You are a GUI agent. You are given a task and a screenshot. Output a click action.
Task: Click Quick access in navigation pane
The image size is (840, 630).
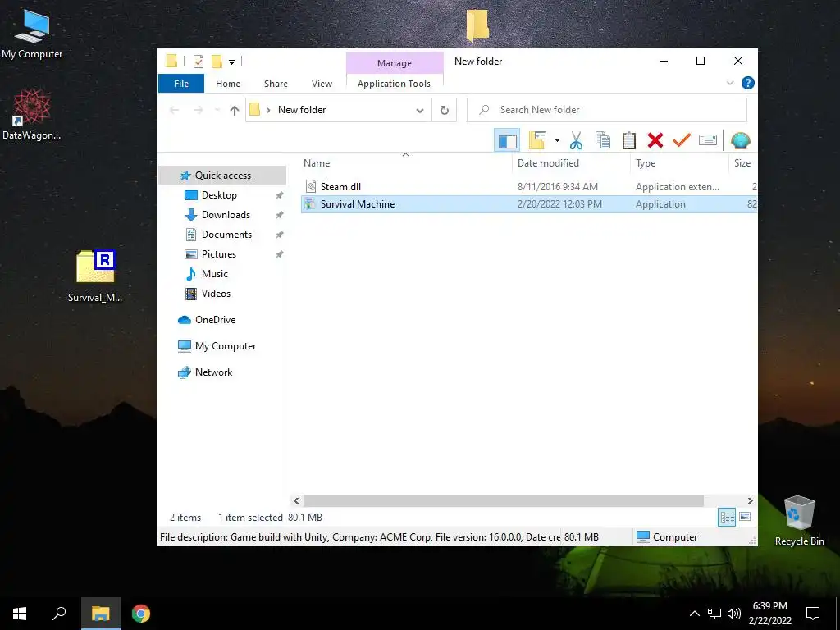click(223, 176)
